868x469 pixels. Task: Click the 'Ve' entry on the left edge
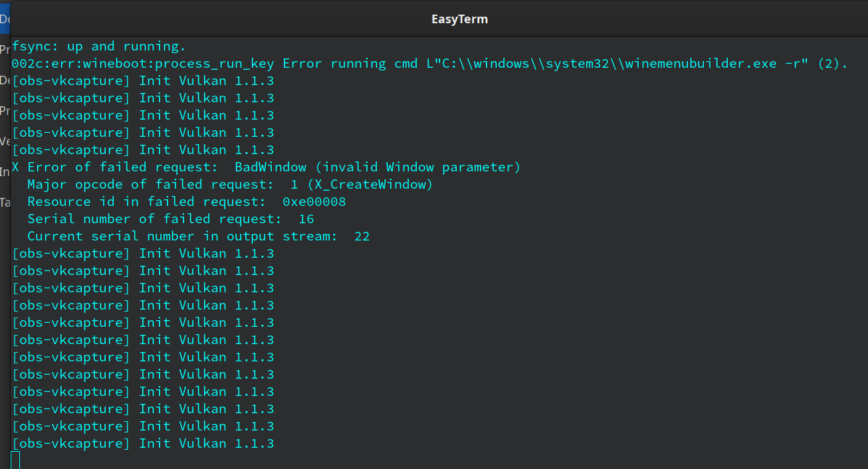pyautogui.click(x=5, y=141)
